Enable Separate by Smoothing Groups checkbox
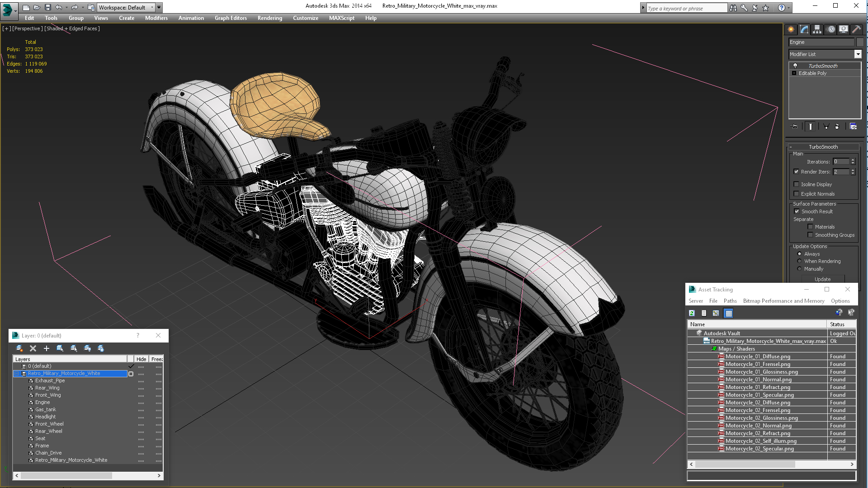Image resolution: width=868 pixels, height=488 pixels. click(811, 235)
